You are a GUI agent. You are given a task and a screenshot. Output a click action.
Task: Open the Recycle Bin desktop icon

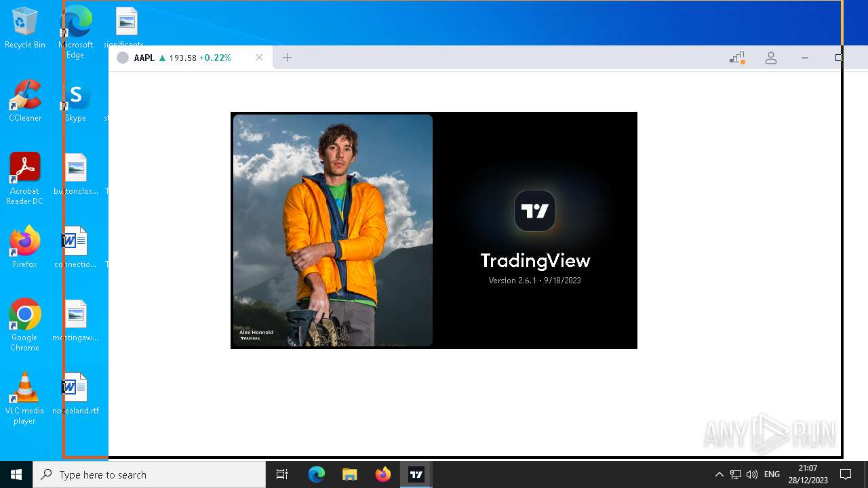(x=25, y=28)
